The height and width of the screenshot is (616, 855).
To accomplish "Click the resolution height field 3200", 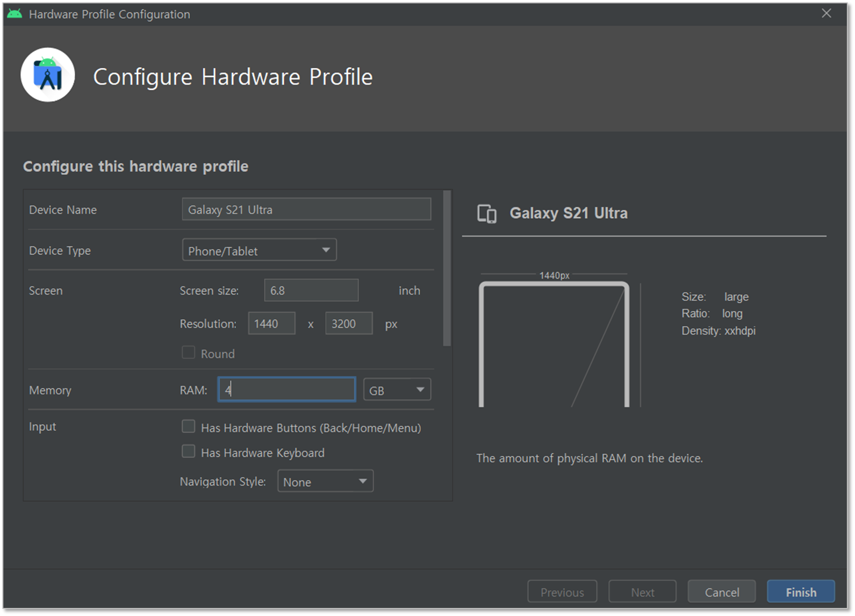I will pos(349,324).
